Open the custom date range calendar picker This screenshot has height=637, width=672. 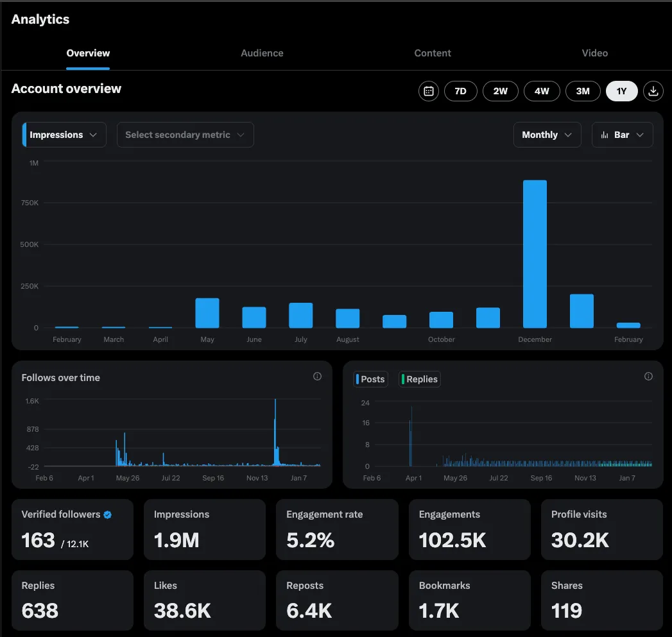click(428, 91)
